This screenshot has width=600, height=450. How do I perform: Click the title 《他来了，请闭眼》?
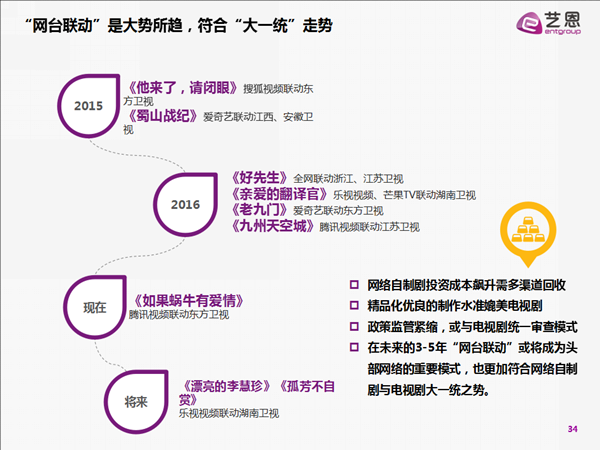pos(183,88)
